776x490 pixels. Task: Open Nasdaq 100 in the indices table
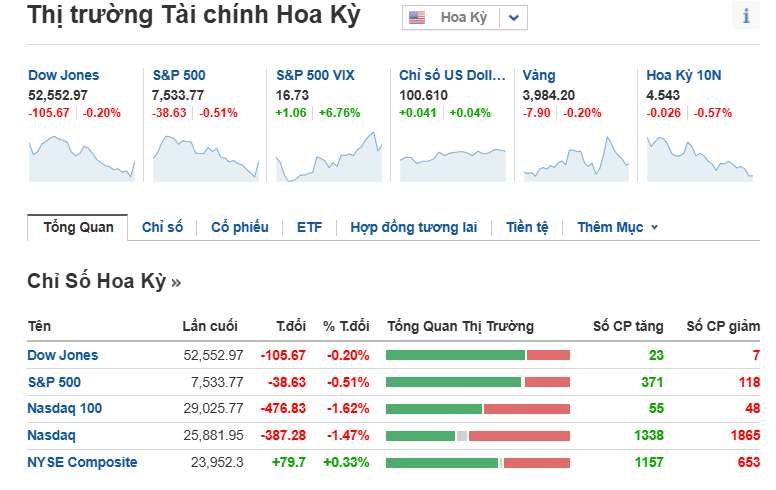pos(64,408)
